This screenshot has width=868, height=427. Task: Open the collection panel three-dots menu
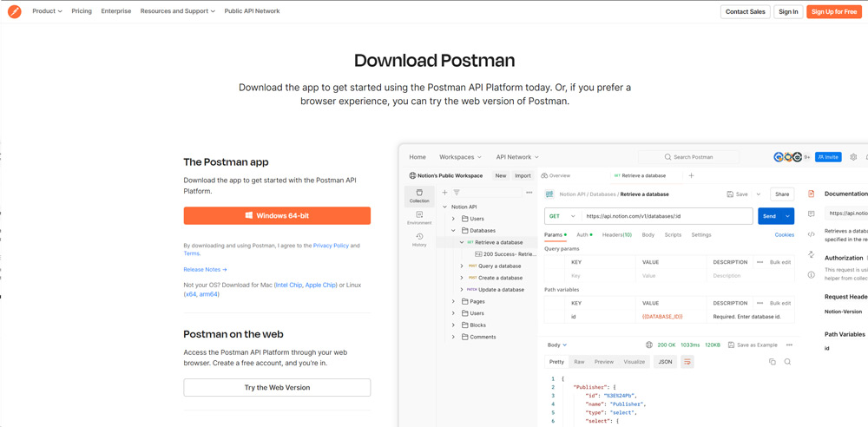tap(529, 193)
